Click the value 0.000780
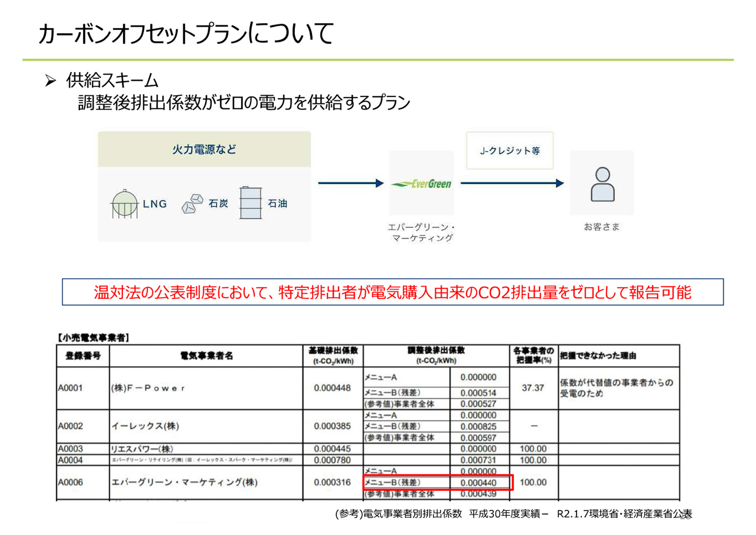756x535 pixels. pos(332,460)
